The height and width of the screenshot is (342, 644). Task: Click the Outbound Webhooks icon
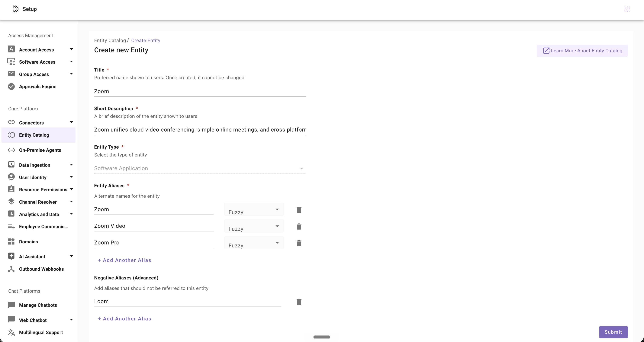tap(11, 269)
